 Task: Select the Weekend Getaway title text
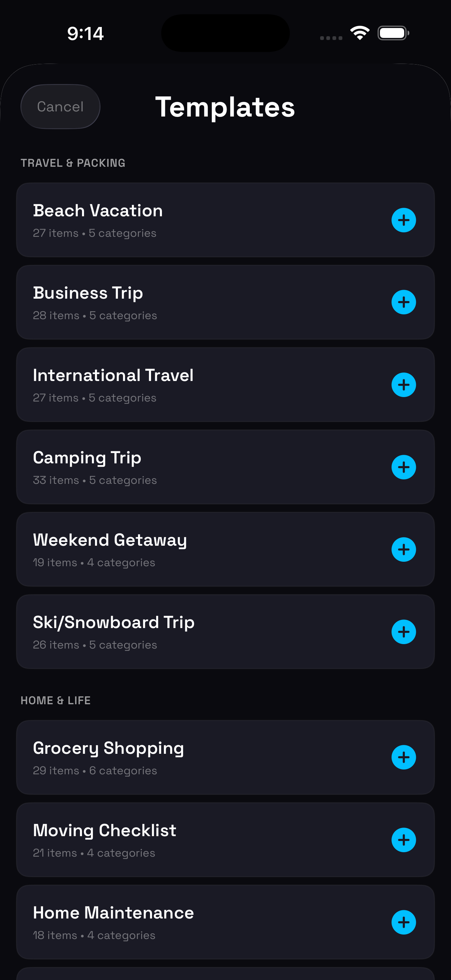pyautogui.click(x=110, y=540)
